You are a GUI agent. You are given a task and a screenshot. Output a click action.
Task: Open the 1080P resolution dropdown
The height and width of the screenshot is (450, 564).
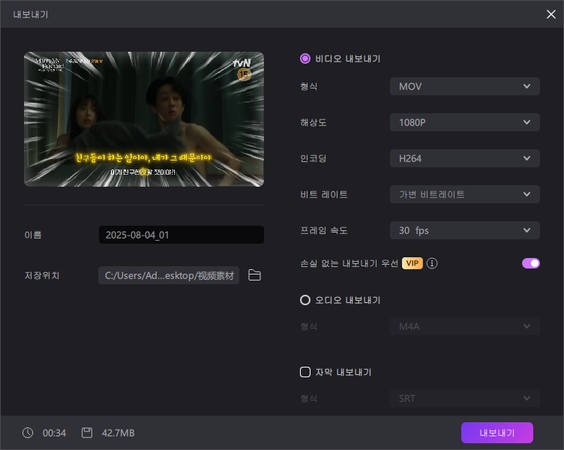pos(465,122)
